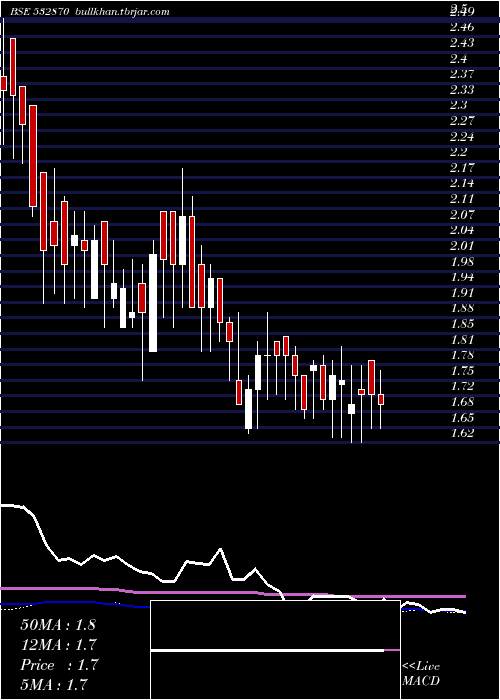The image size is (500, 700).
Task: Select the 1.88 price axis label
Action: pyautogui.click(x=462, y=308)
